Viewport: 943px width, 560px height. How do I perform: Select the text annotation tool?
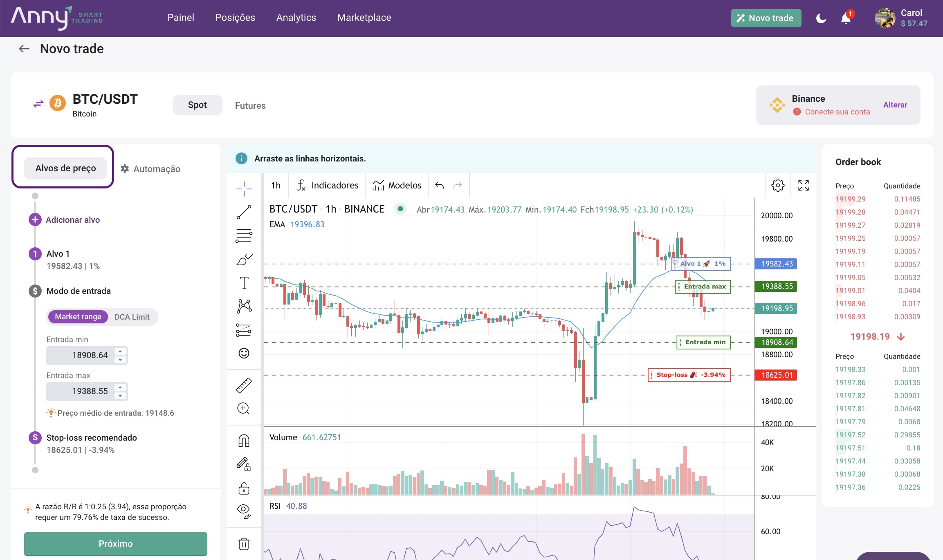244,282
